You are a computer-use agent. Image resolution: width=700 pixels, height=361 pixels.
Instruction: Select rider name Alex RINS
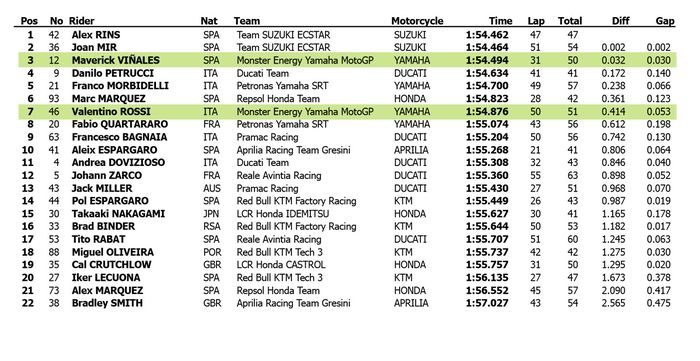coord(96,35)
